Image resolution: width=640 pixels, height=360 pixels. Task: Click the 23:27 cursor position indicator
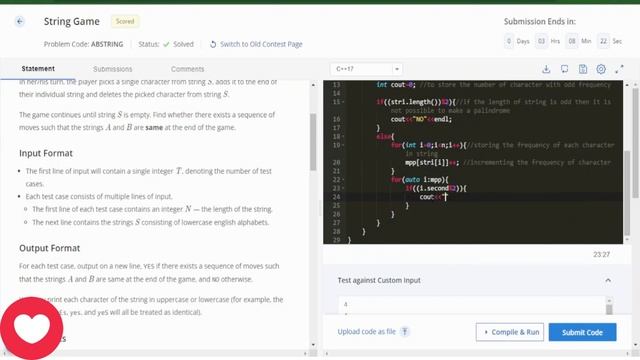601,254
